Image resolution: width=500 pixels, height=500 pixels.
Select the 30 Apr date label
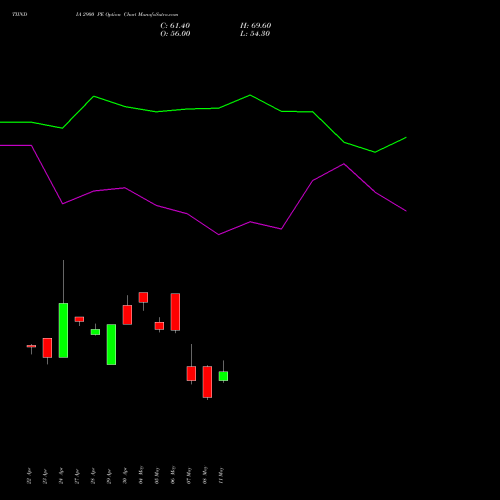125,476
